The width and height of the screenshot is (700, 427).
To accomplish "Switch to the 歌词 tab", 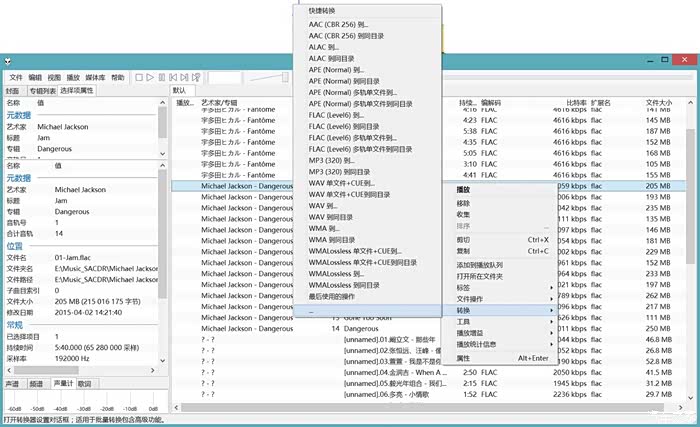I will tap(84, 383).
